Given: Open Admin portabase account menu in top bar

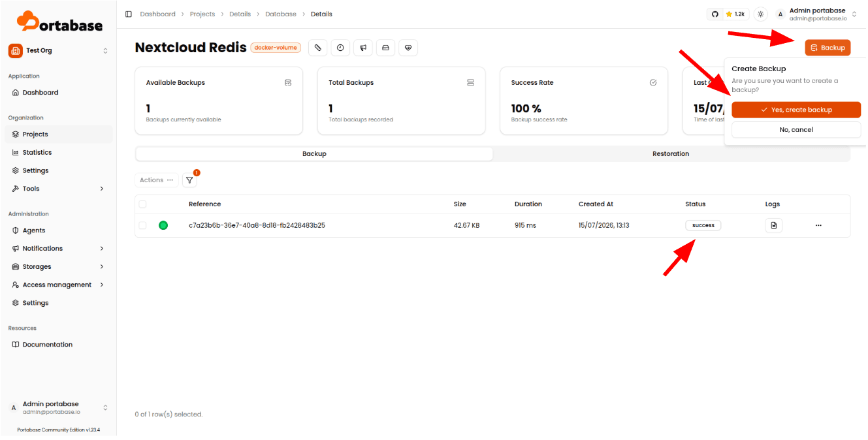Looking at the screenshot, I should pyautogui.click(x=816, y=14).
